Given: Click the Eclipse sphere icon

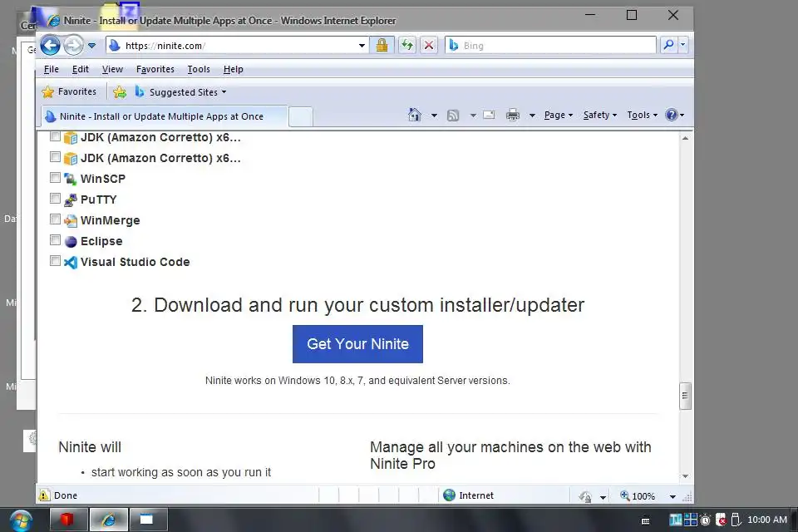Looking at the screenshot, I should (x=71, y=241).
